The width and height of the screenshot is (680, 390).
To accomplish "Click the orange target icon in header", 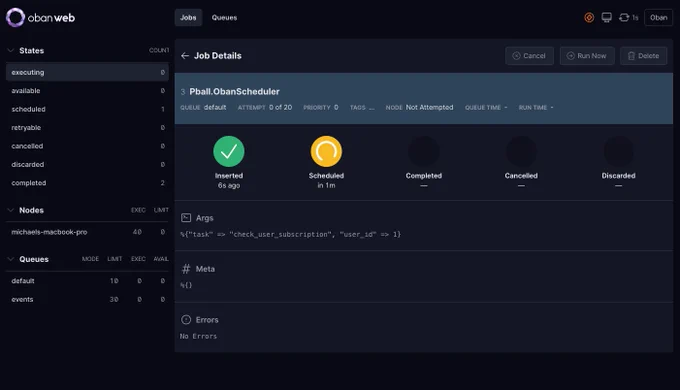I will click(589, 18).
